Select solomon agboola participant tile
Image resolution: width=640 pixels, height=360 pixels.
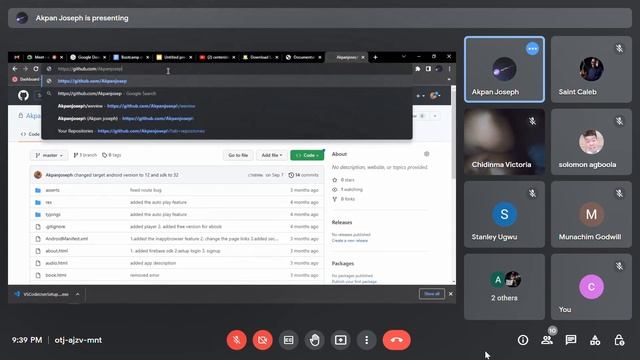click(x=591, y=142)
